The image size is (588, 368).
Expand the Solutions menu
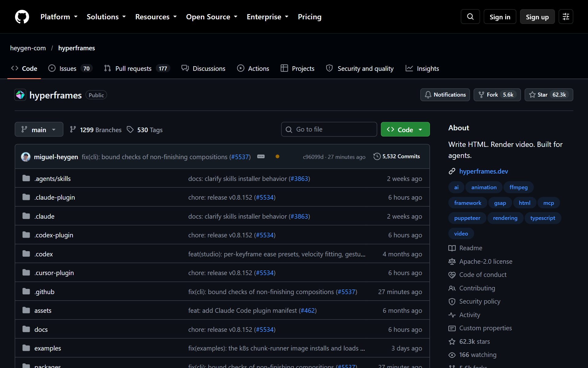tap(106, 17)
